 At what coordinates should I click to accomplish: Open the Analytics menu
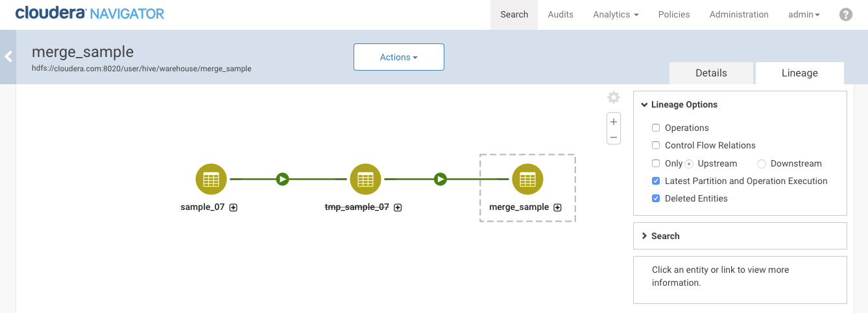615,14
